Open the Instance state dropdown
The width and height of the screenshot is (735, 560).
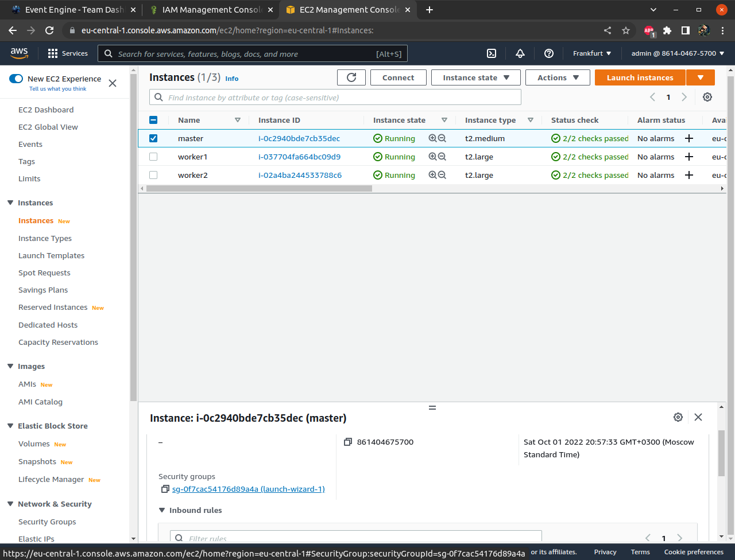tap(476, 77)
